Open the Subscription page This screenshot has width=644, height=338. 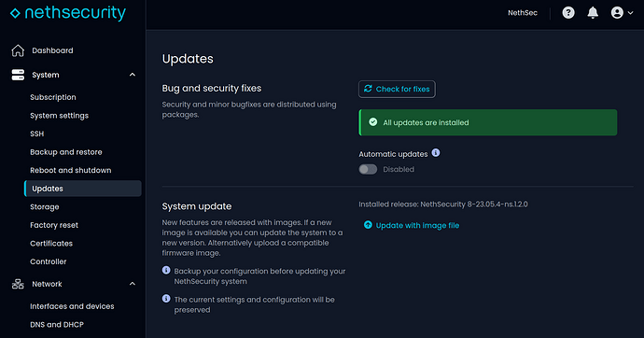click(x=53, y=97)
